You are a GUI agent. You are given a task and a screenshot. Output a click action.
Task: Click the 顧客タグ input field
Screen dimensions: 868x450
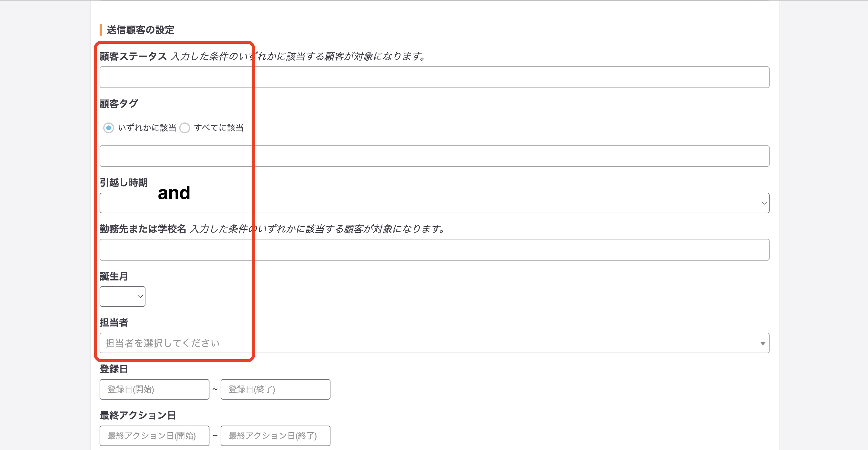434,156
